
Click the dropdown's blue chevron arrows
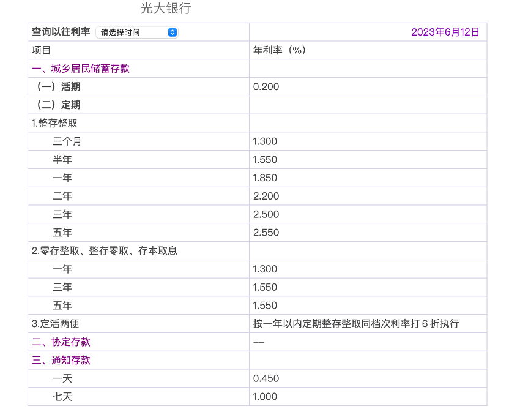pos(172,32)
